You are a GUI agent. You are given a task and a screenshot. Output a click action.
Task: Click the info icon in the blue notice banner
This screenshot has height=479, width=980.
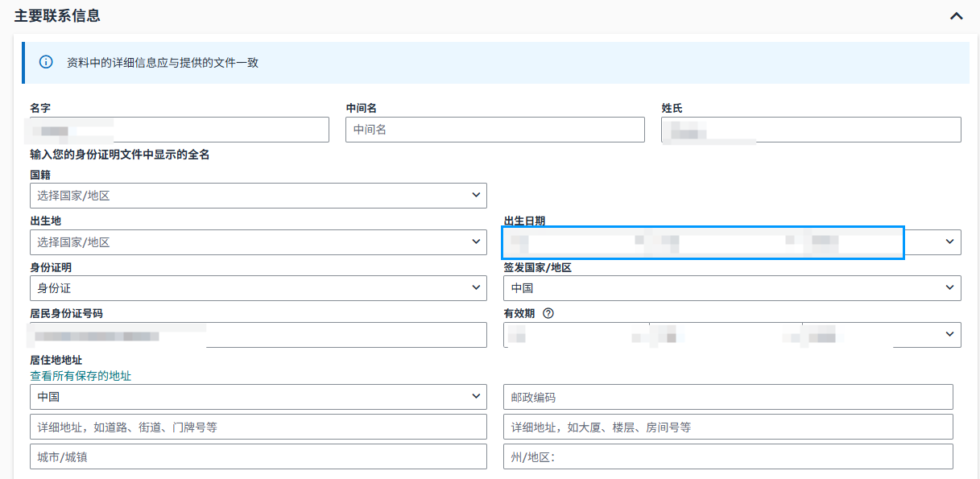click(x=47, y=62)
